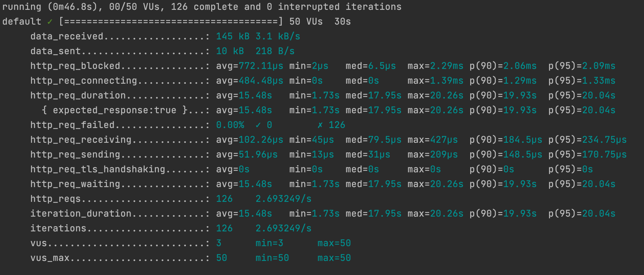Click the 0.00% failed requests value

click(230, 125)
